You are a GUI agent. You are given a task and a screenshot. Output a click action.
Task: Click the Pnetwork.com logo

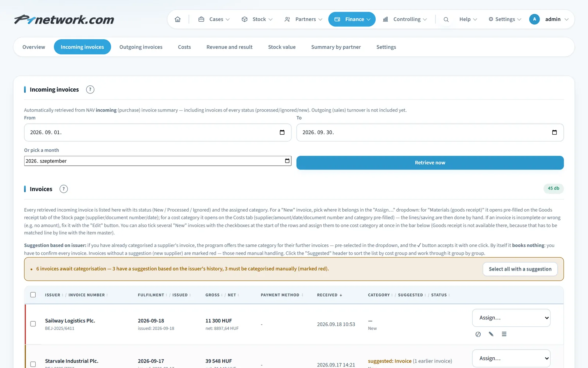tap(64, 19)
